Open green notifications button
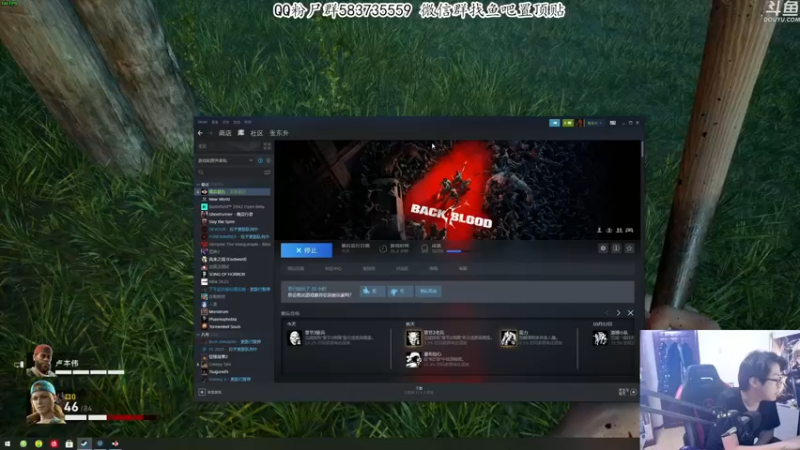The width and height of the screenshot is (800, 450). [x=568, y=123]
